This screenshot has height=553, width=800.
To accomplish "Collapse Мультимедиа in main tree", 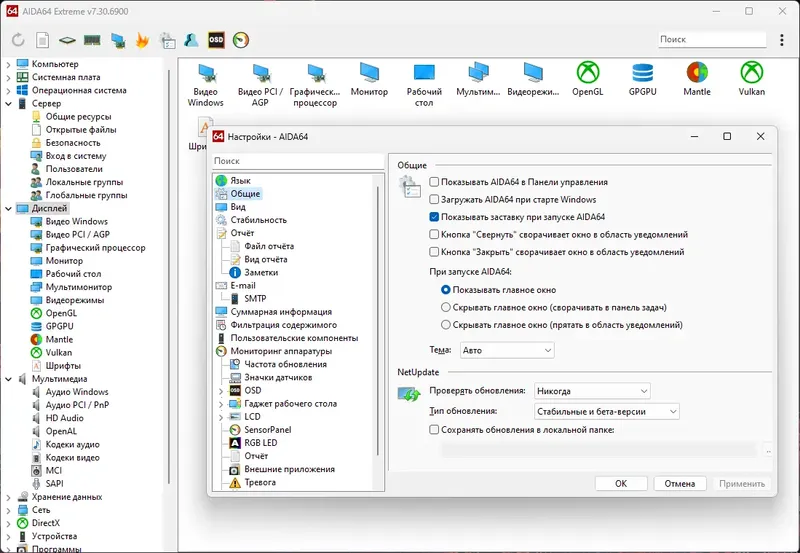I will (x=8, y=379).
